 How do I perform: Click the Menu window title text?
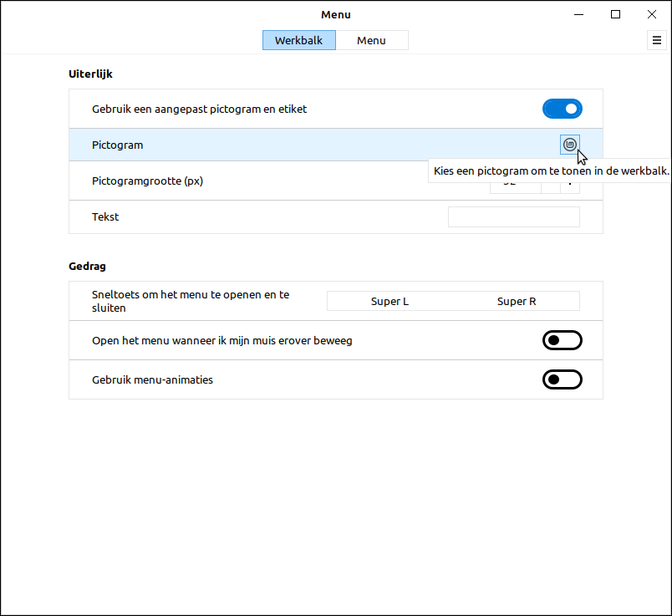pyautogui.click(x=335, y=14)
